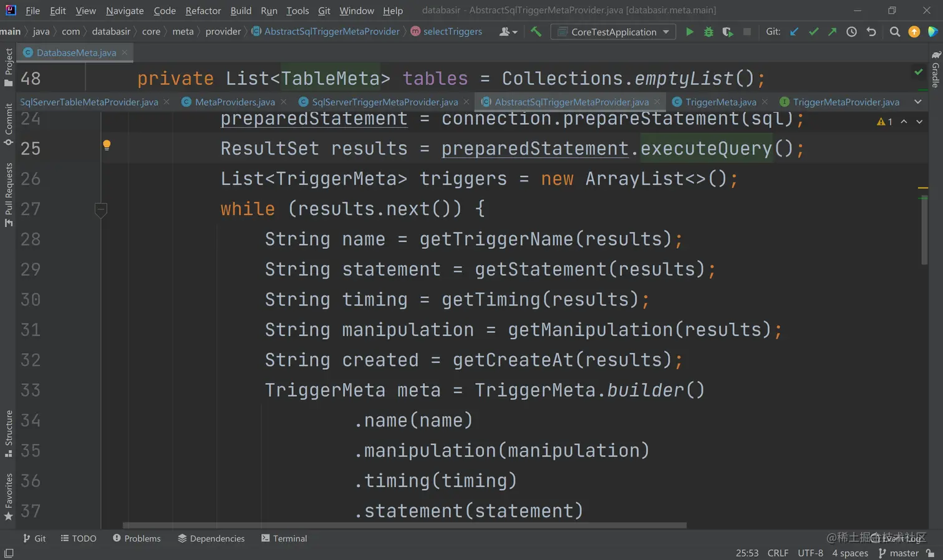Open Search Everywhere magnifier icon
Image resolution: width=943 pixels, height=560 pixels.
click(x=895, y=32)
